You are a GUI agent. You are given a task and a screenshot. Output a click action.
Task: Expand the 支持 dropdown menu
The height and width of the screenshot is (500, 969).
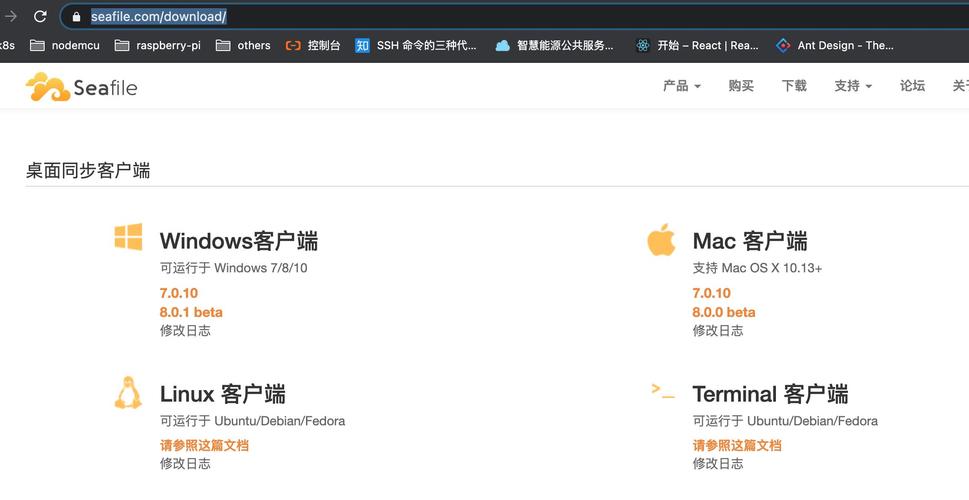point(853,86)
